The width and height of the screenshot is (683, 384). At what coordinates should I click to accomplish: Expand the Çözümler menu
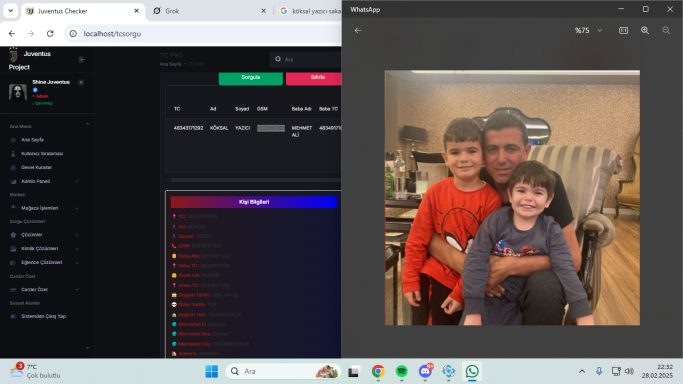click(x=44, y=235)
